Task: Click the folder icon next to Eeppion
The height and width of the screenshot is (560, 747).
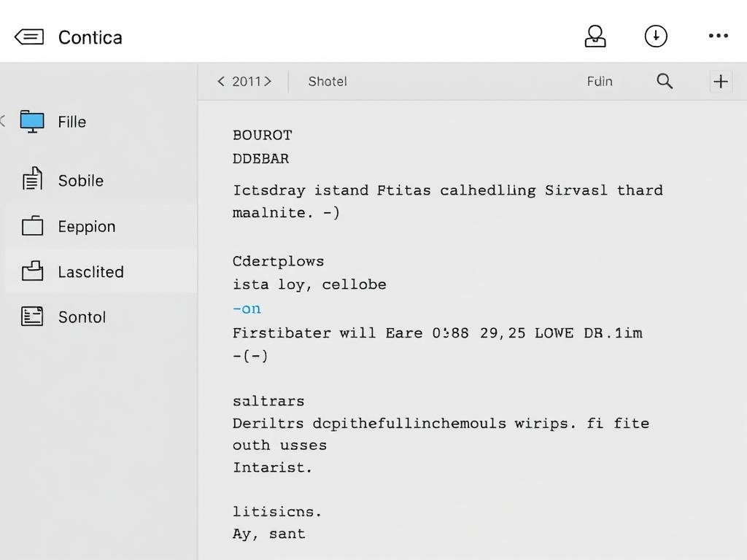Action: 32,226
